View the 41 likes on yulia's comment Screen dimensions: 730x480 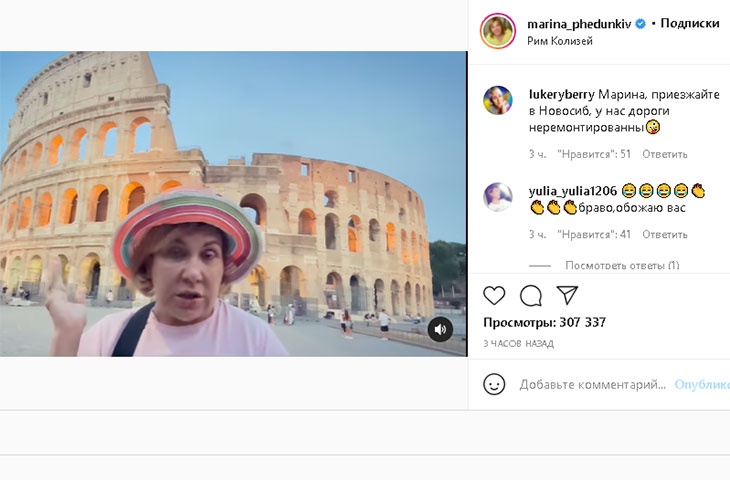click(595, 234)
